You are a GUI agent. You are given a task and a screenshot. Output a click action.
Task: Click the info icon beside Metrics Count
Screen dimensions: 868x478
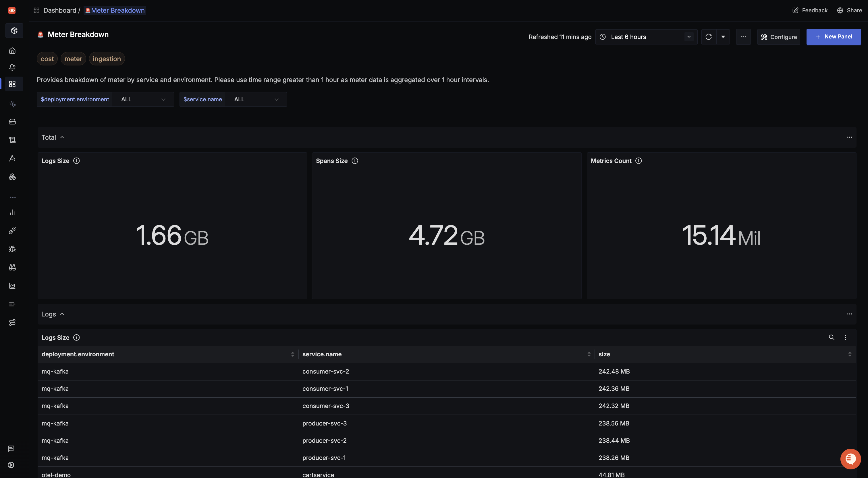coord(639,161)
